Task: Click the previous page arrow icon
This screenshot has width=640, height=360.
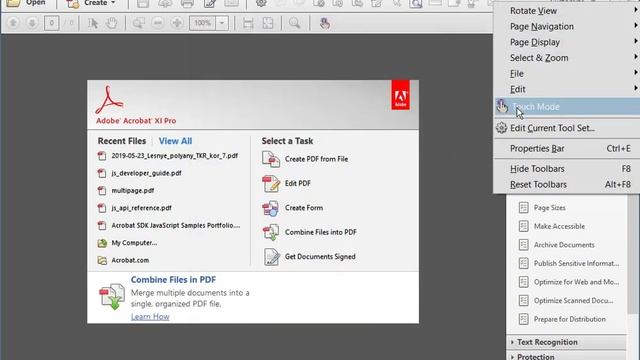Action: [13, 23]
